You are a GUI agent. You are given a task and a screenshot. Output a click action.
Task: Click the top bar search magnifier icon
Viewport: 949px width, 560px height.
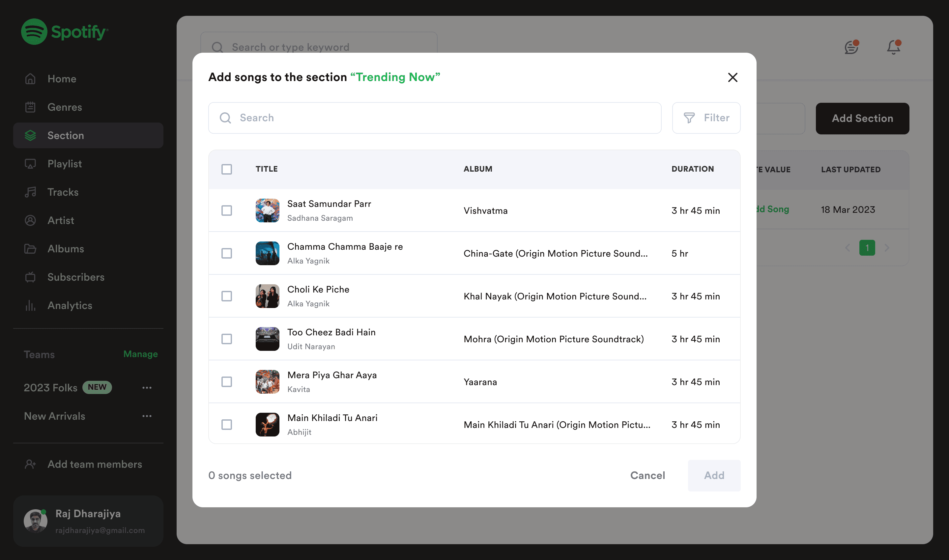coord(217,47)
